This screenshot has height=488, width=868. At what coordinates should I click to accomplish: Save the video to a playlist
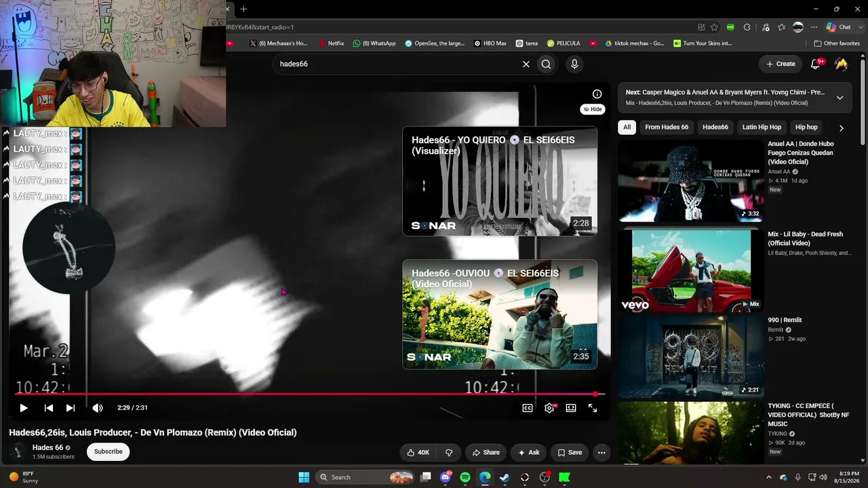point(570,453)
